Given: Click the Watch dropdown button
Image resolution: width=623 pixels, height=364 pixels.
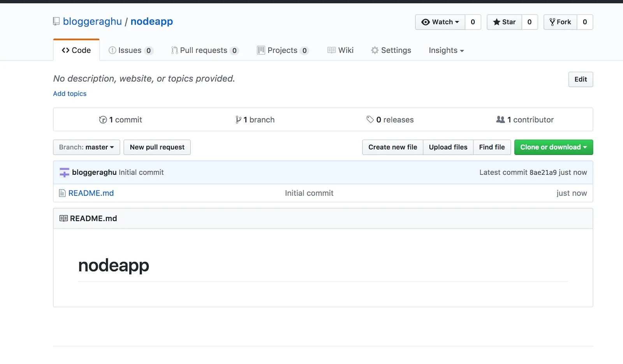Looking at the screenshot, I should (x=440, y=22).
